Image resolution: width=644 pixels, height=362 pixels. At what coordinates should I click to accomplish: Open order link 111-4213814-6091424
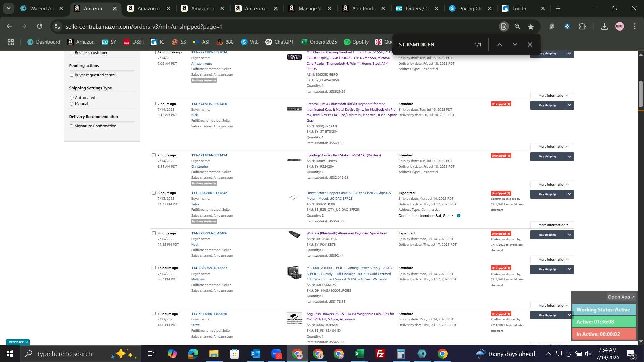[x=209, y=155]
